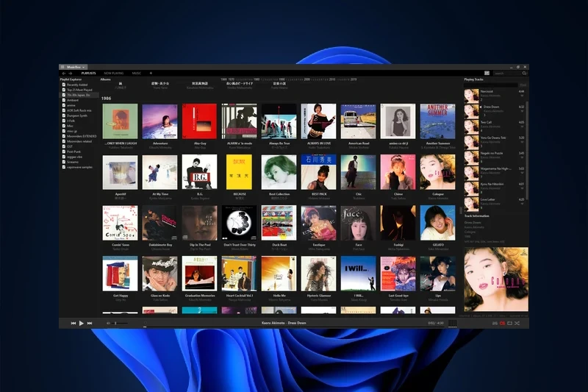Screen dimensions: 588x392
Task: Go back with the left arrow
Action: (64, 73)
